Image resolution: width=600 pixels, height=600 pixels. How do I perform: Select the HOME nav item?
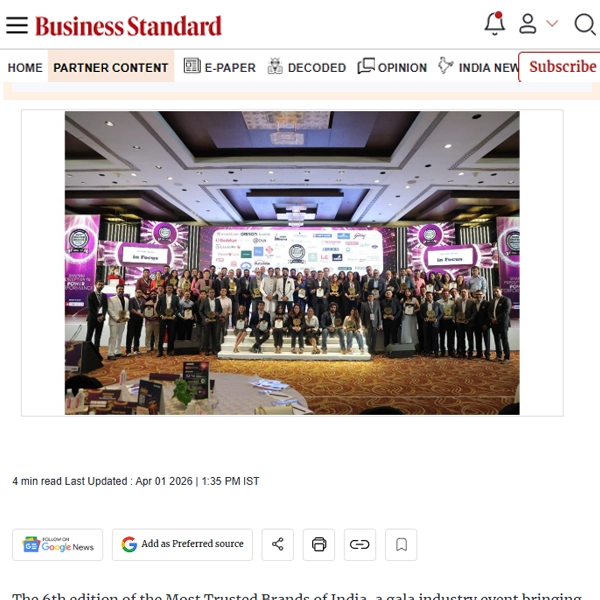click(25, 68)
